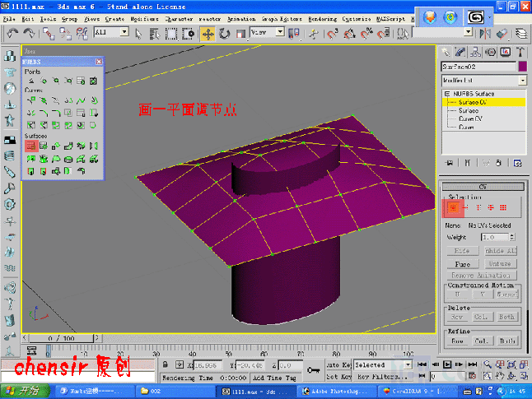This screenshot has width=532, height=399.
Task: Click Refine Row button
Action: 457,341
